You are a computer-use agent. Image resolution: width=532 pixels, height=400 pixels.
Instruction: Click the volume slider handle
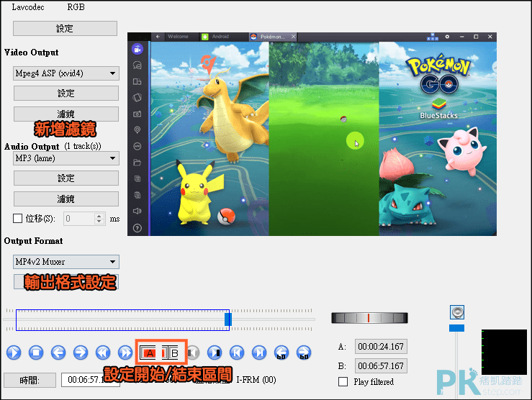(x=456, y=328)
